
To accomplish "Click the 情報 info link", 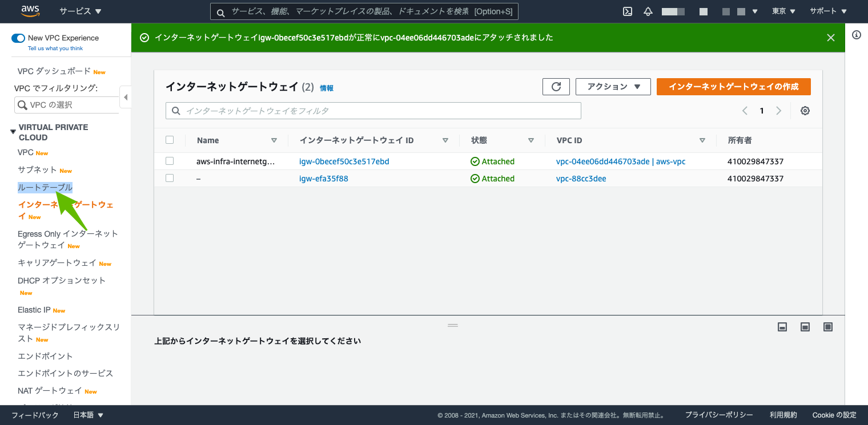I will [327, 88].
